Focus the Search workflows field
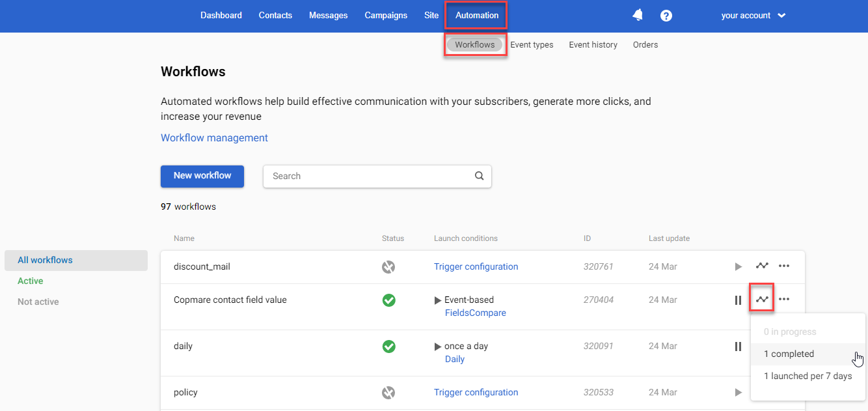The image size is (868, 411). click(377, 176)
